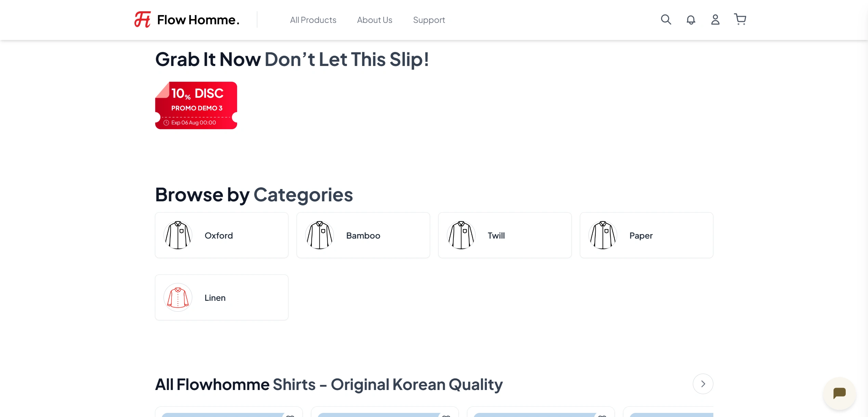Open the About Us page

pos(374,19)
